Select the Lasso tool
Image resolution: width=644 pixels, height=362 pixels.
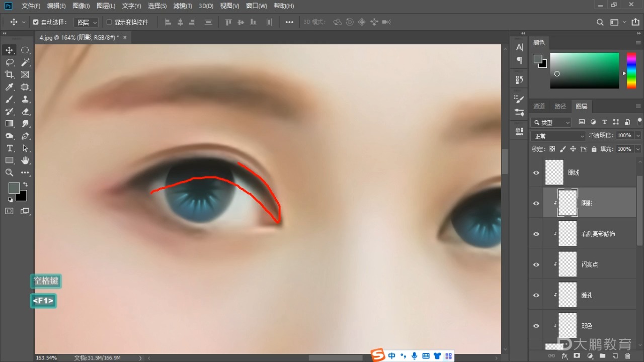click(x=9, y=62)
